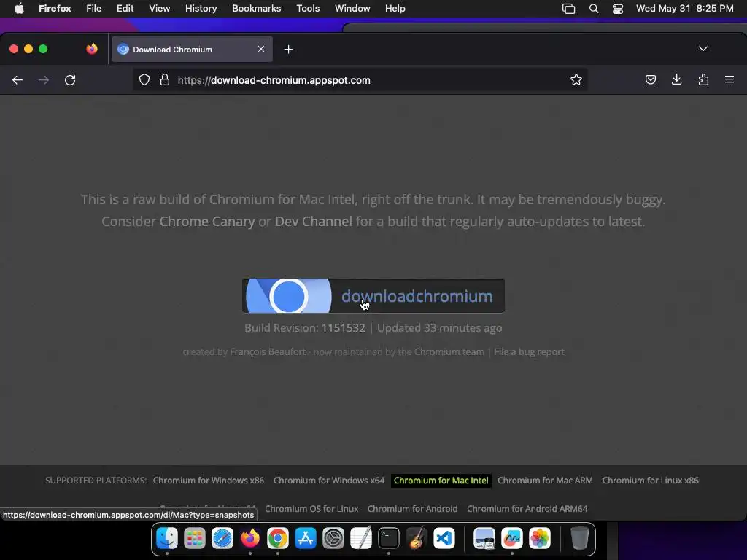
Task: Open Terminal from the Dock
Action: click(389, 539)
